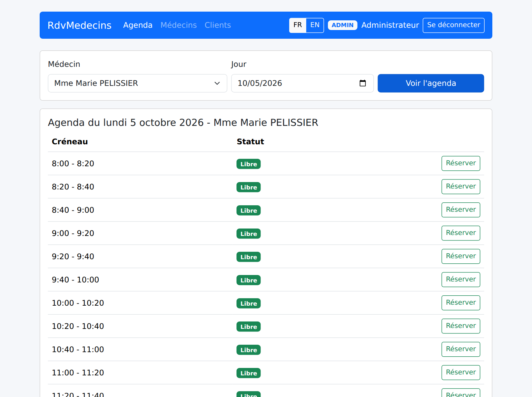Click the Médecin field label
Viewport: 532px width, 397px height.
[x=64, y=64]
